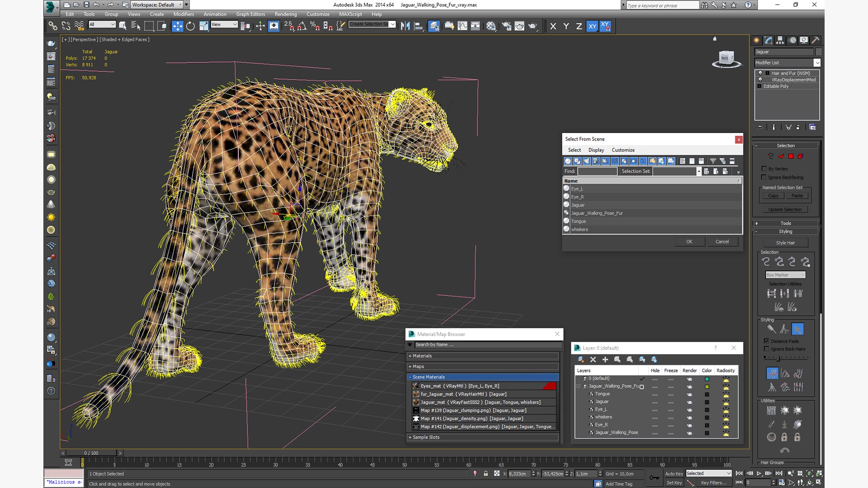Click the ViewCube in viewport
The width and height of the screenshot is (868, 488).
726,59
